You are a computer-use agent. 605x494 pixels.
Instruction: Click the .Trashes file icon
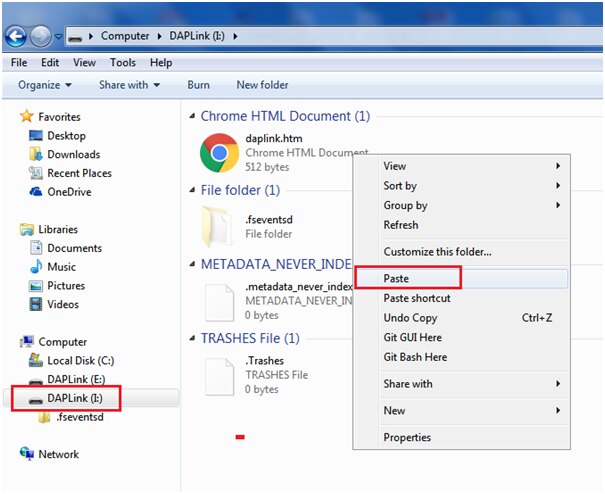(219, 374)
